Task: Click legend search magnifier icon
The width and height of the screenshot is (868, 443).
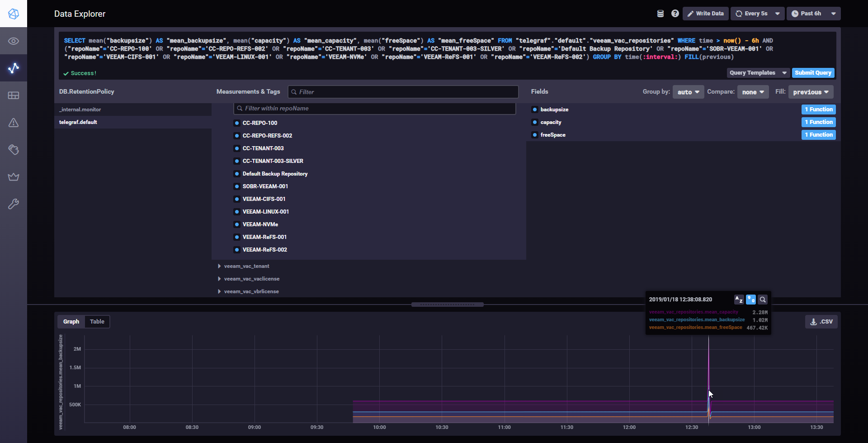Action: coord(763,300)
